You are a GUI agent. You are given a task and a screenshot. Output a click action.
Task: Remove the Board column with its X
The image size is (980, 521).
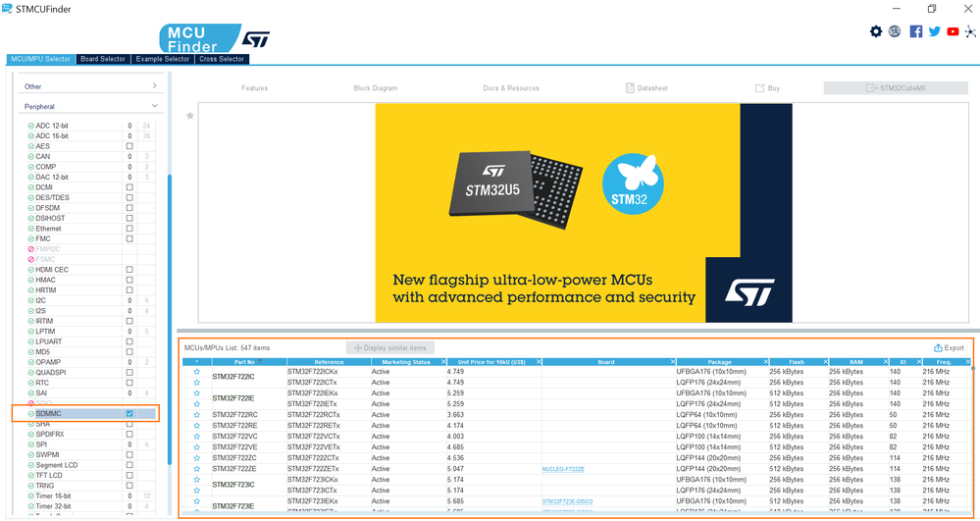(673, 362)
